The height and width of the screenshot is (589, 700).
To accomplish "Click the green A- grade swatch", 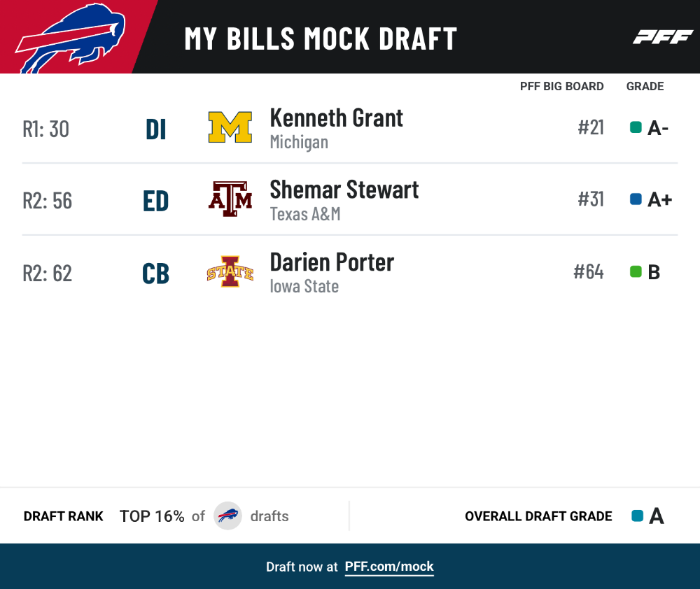I will (x=636, y=127).
